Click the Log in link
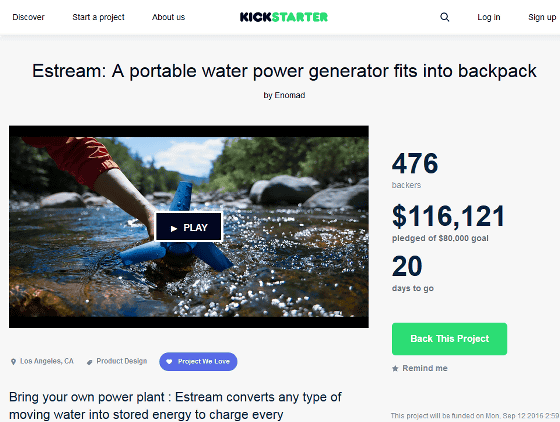The image size is (560, 422). (489, 17)
